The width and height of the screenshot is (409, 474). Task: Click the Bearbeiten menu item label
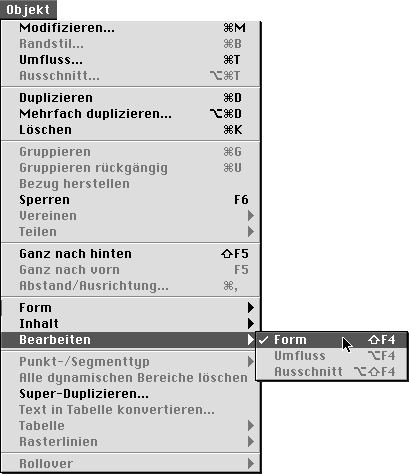(55, 340)
